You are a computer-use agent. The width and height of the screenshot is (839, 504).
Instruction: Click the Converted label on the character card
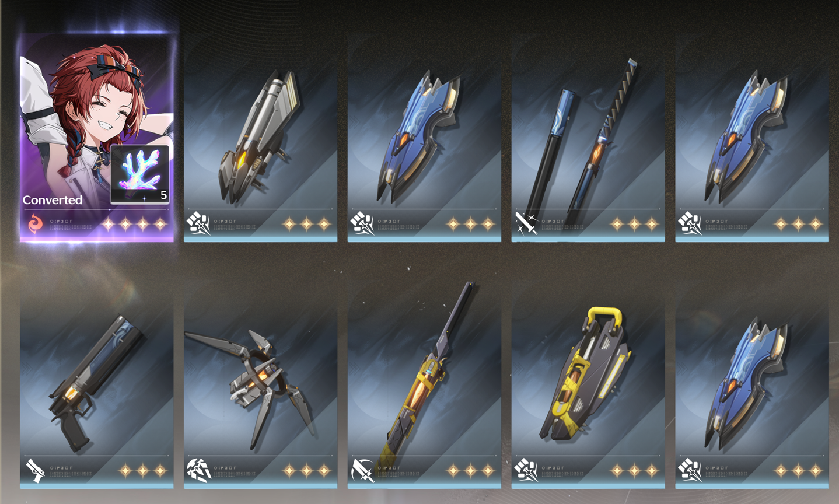53,200
